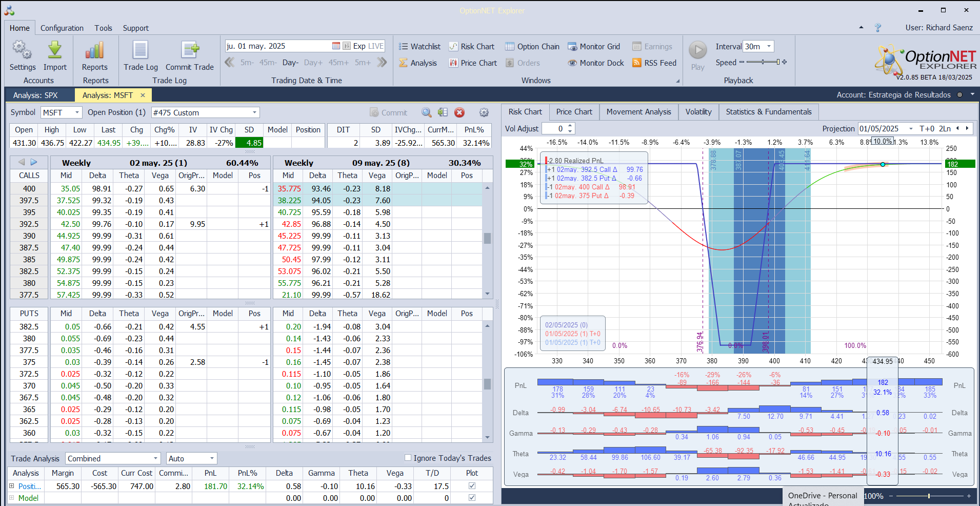Click the 45m- step button
Screen dimensions: 980x506
click(x=268, y=63)
